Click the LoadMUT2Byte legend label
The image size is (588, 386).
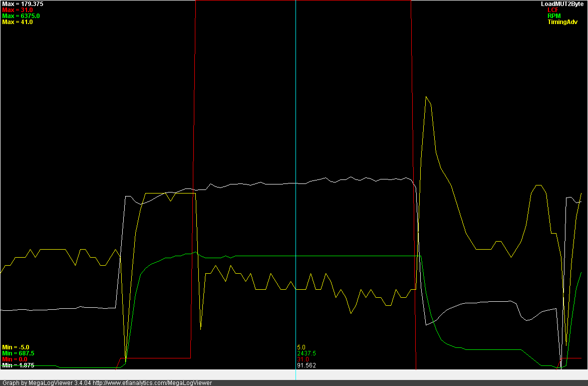(562, 4)
